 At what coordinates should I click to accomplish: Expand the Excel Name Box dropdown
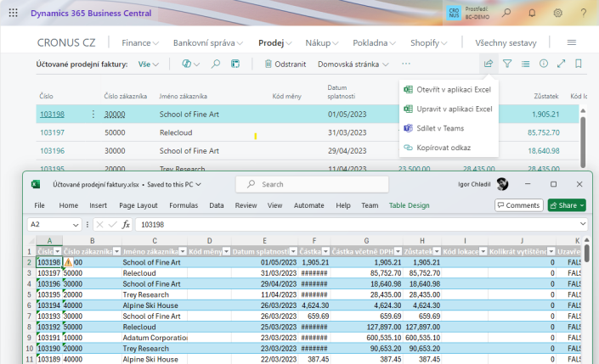76,225
